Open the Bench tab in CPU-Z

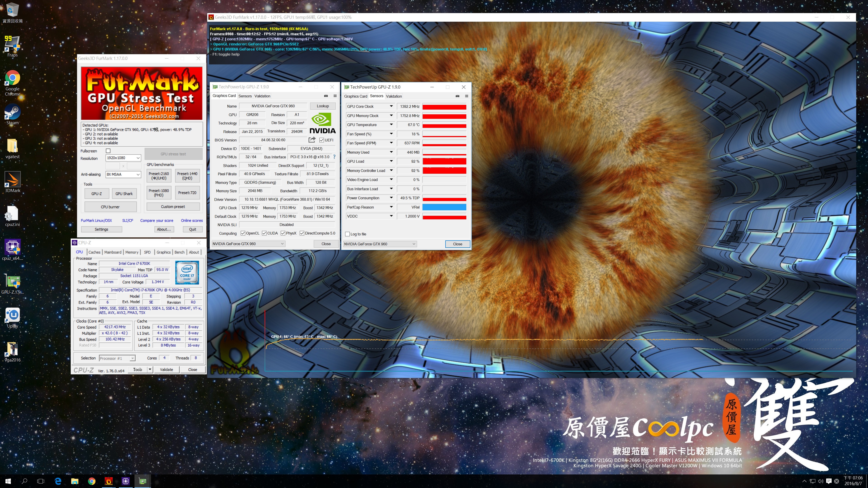coord(180,252)
